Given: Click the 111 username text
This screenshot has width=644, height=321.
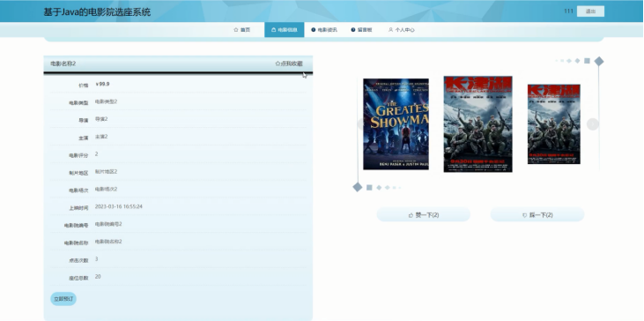Looking at the screenshot, I should (568, 11).
